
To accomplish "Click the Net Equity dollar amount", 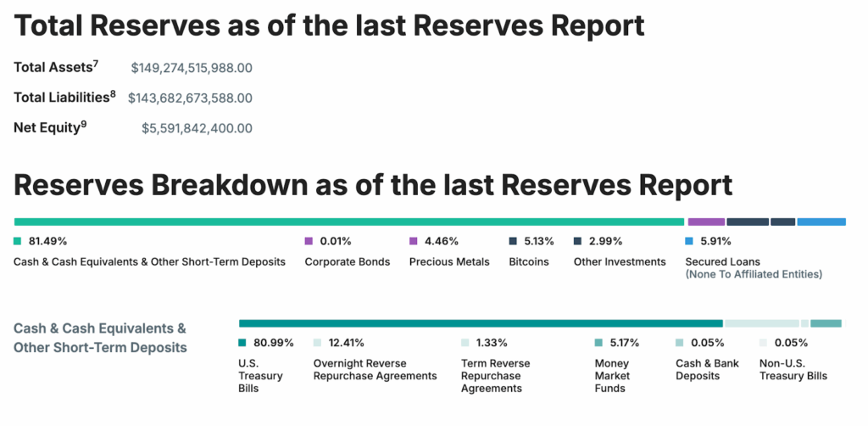I will point(197,129).
